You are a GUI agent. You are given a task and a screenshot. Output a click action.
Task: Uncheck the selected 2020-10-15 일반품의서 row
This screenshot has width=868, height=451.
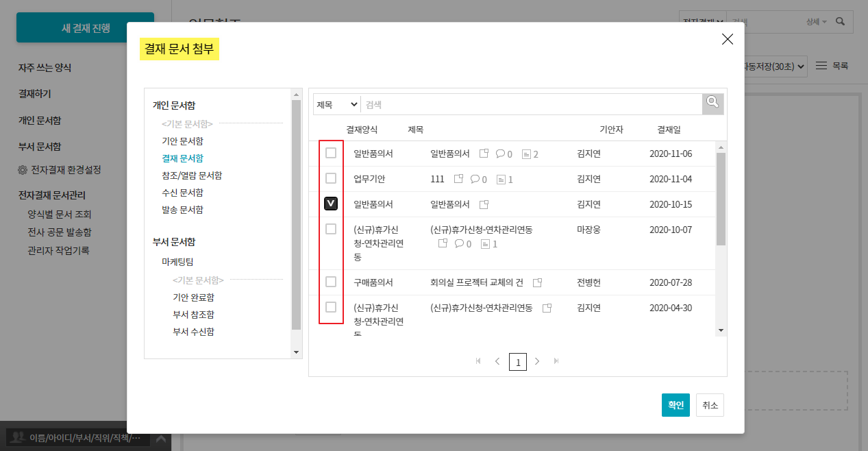point(331,204)
